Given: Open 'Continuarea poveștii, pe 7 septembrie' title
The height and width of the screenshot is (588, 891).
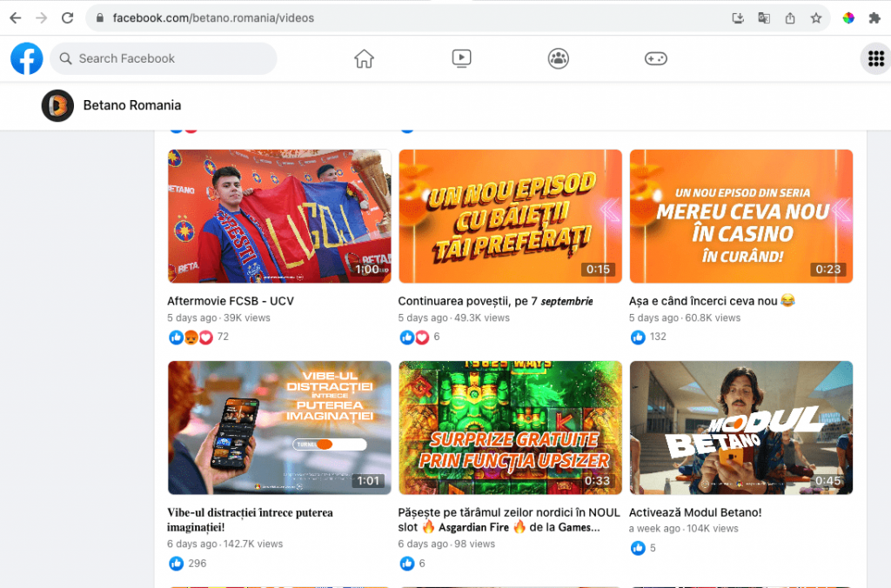Looking at the screenshot, I should click(x=495, y=301).
